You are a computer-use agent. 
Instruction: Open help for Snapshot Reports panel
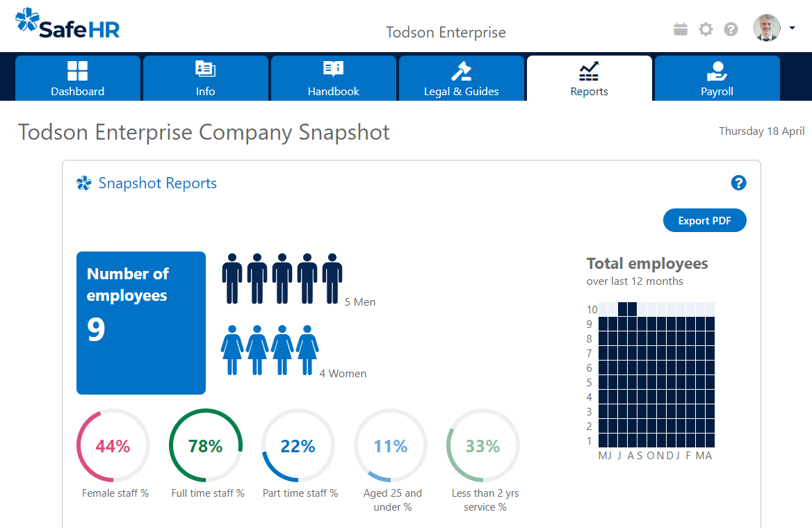coord(738,183)
